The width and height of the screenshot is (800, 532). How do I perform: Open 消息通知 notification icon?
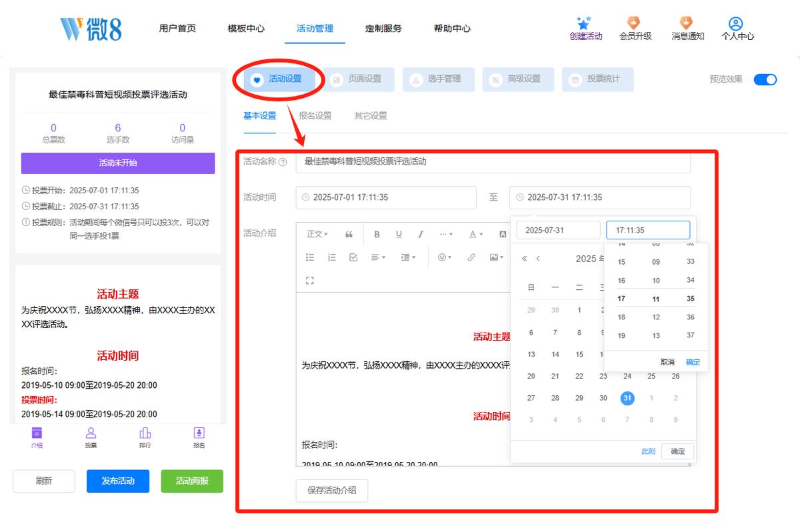[686, 23]
